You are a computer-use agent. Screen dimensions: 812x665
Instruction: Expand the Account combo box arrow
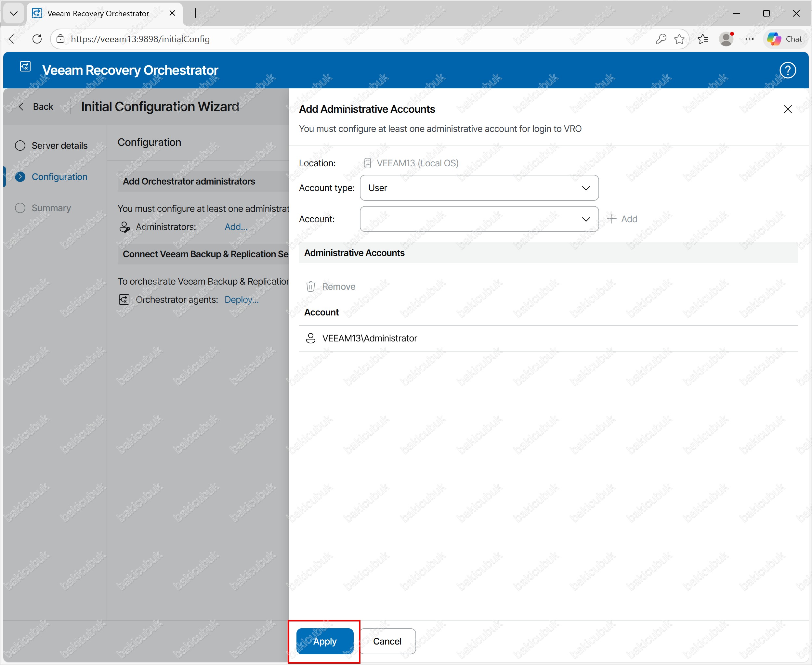click(585, 219)
